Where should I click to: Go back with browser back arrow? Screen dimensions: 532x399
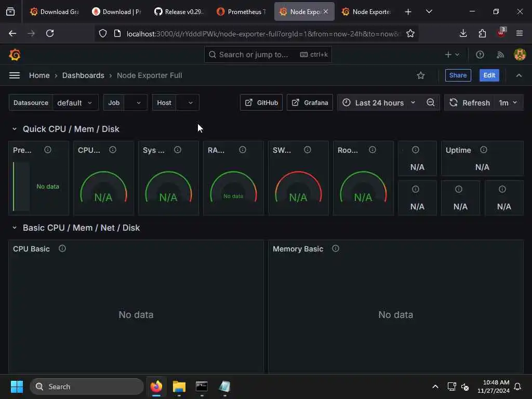point(12,33)
